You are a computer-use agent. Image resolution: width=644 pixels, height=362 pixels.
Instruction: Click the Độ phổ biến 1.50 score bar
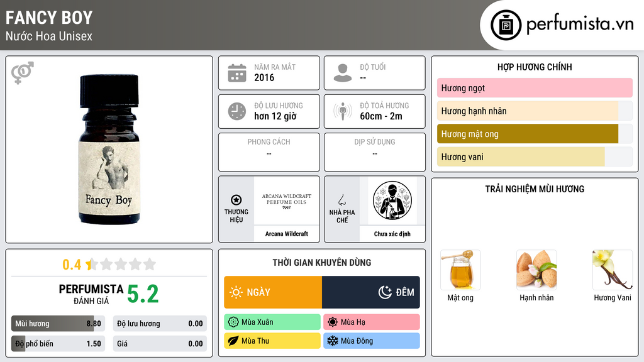click(x=58, y=344)
